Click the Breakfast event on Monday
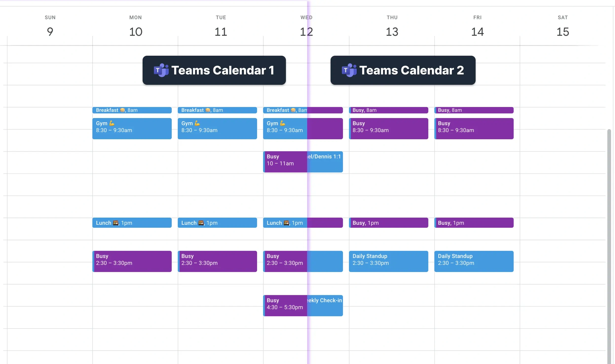The height and width of the screenshot is (364, 615). (x=132, y=110)
